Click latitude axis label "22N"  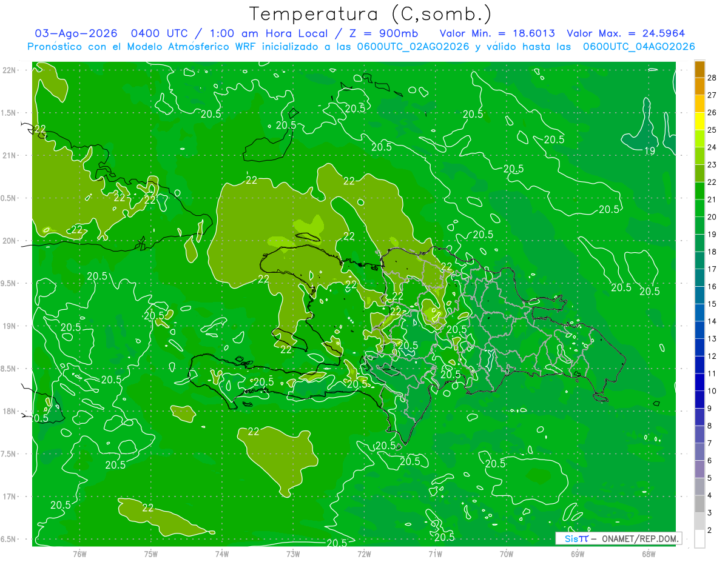point(9,70)
